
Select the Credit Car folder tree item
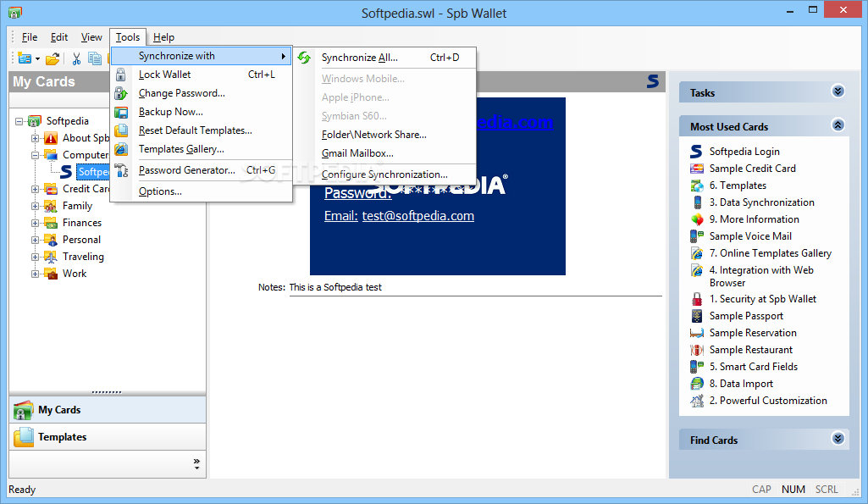[86, 189]
